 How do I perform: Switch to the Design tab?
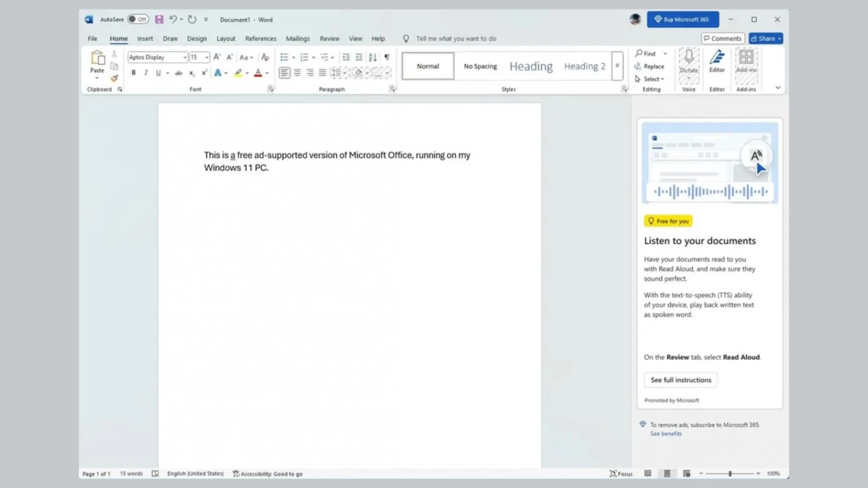197,39
